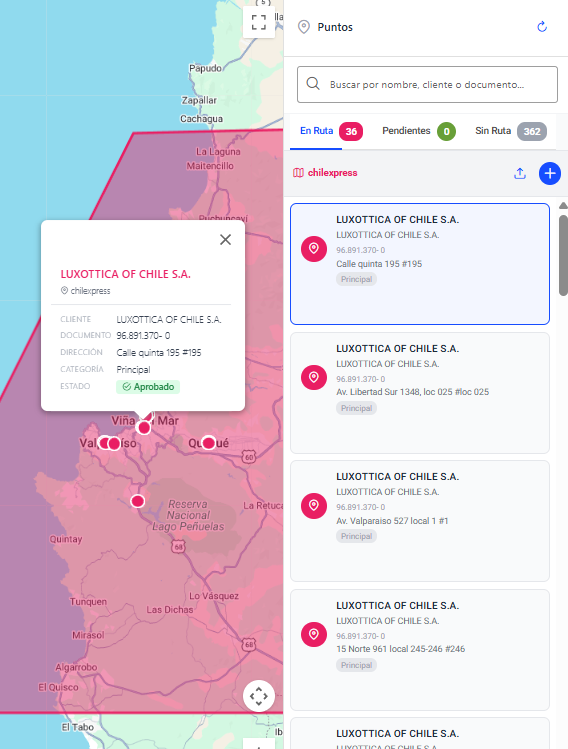Select card Av. Libertad Sur 1348
Image resolution: width=568 pixels, height=749 pixels.
[420, 393]
